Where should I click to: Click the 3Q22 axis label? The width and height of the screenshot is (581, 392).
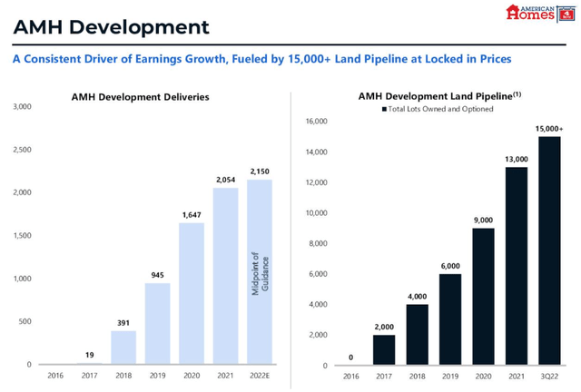pyautogui.click(x=549, y=377)
